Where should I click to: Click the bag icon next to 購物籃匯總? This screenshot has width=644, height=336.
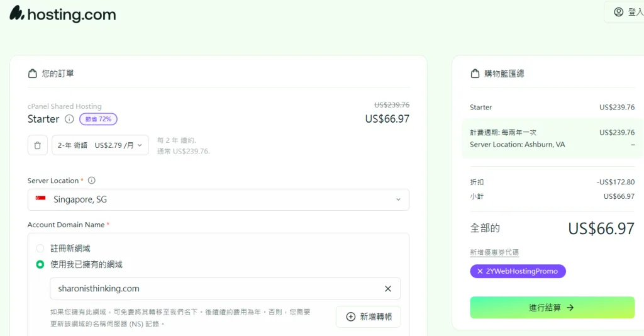[x=475, y=74]
